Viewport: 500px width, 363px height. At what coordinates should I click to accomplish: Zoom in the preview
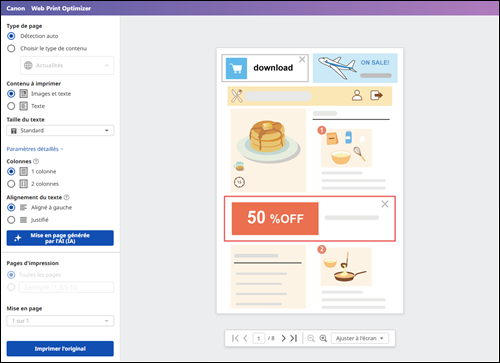[x=323, y=338]
